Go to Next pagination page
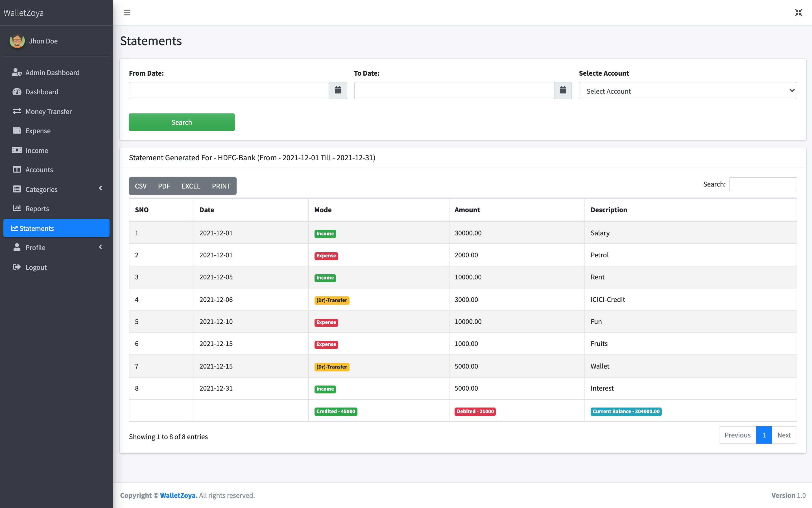This screenshot has height=508, width=812. coord(784,435)
